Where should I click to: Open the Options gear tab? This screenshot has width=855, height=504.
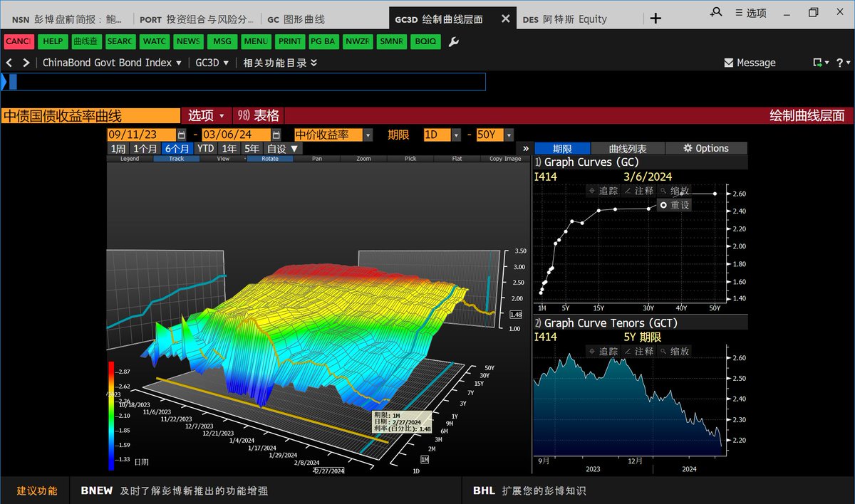click(706, 149)
